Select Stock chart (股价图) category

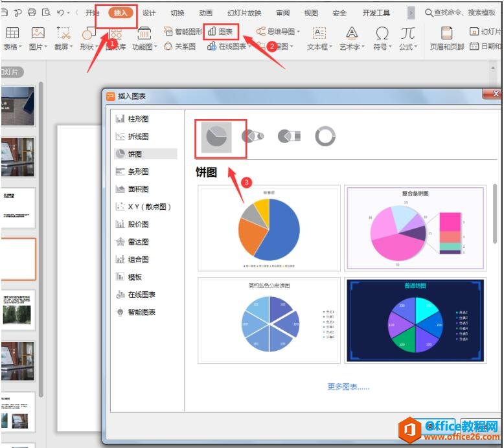[x=145, y=224]
